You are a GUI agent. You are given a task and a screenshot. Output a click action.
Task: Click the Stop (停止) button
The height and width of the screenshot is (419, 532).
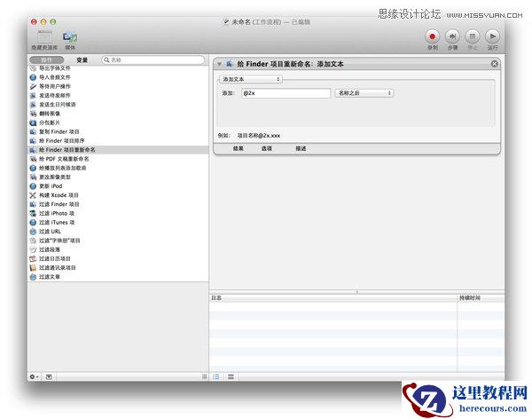[473, 36]
